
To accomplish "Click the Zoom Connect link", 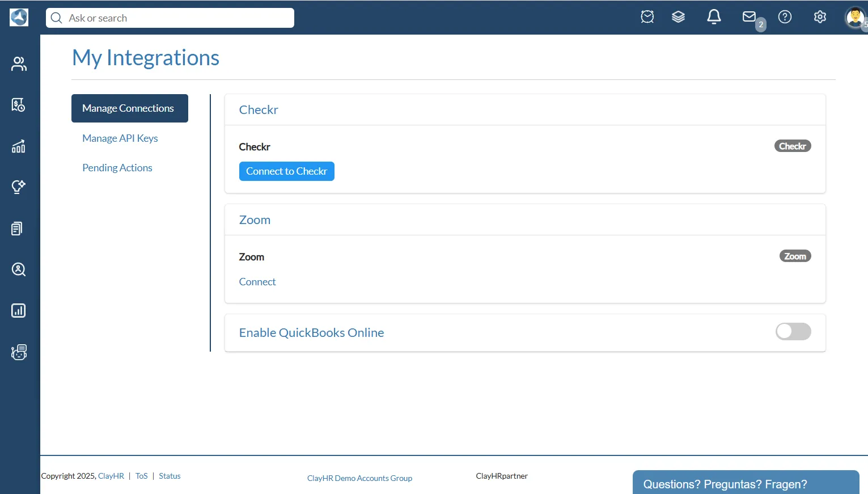I will click(257, 282).
